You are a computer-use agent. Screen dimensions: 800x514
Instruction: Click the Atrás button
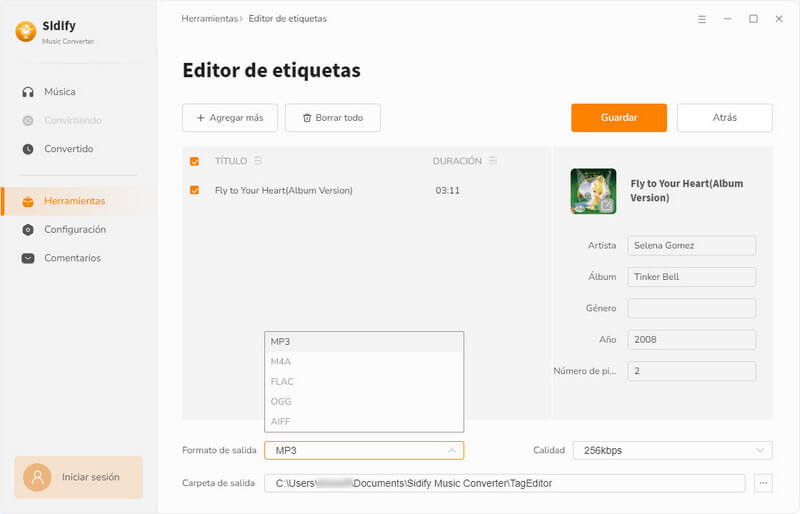[724, 118]
